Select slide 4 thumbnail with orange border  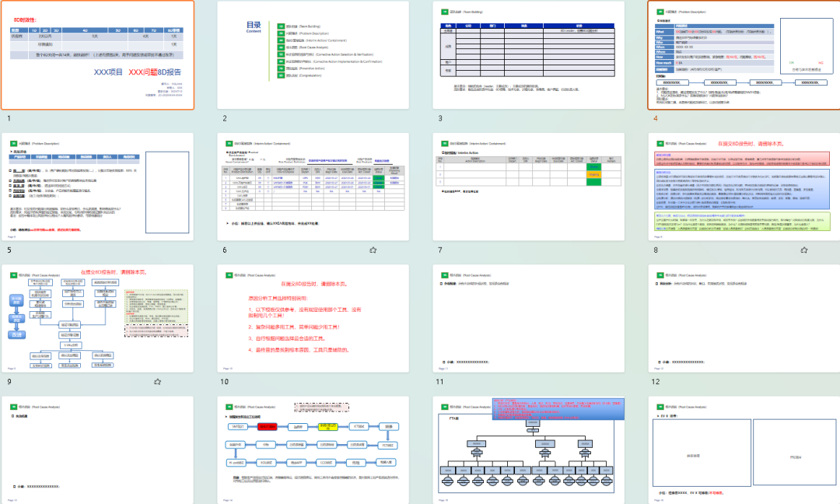point(744,55)
